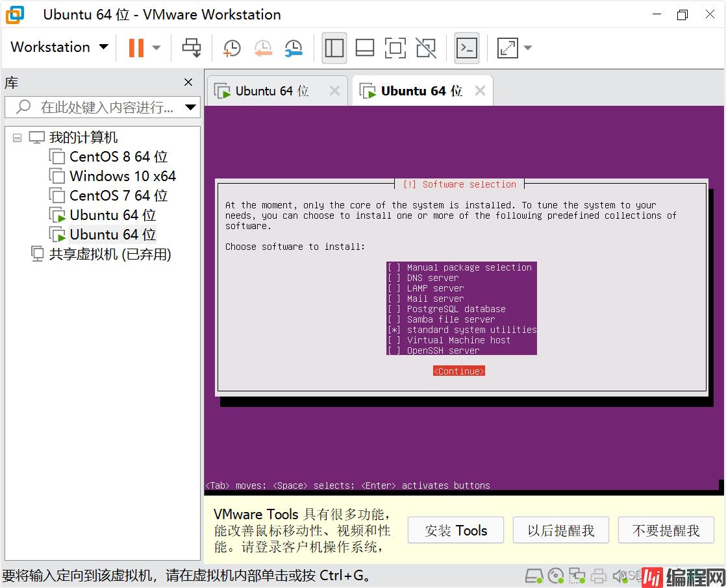
Task: Click the 以后提醒我 button
Action: coord(560,530)
